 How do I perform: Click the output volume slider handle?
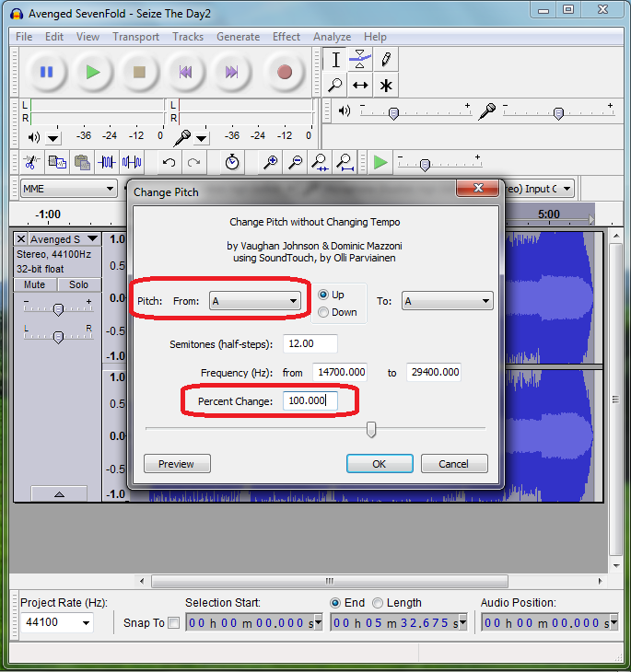click(x=393, y=113)
